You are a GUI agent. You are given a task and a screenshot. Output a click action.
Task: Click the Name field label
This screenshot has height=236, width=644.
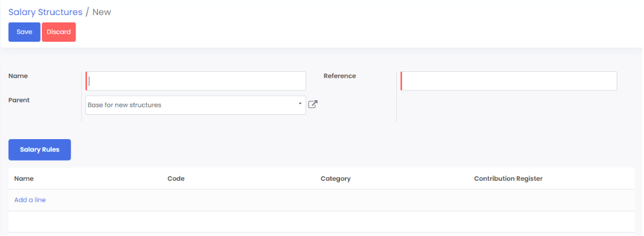click(x=18, y=76)
